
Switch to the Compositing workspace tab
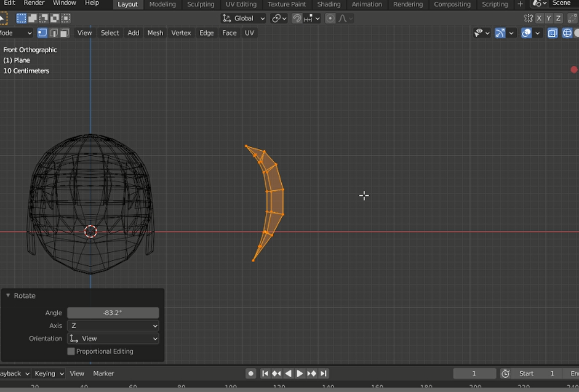(x=452, y=4)
